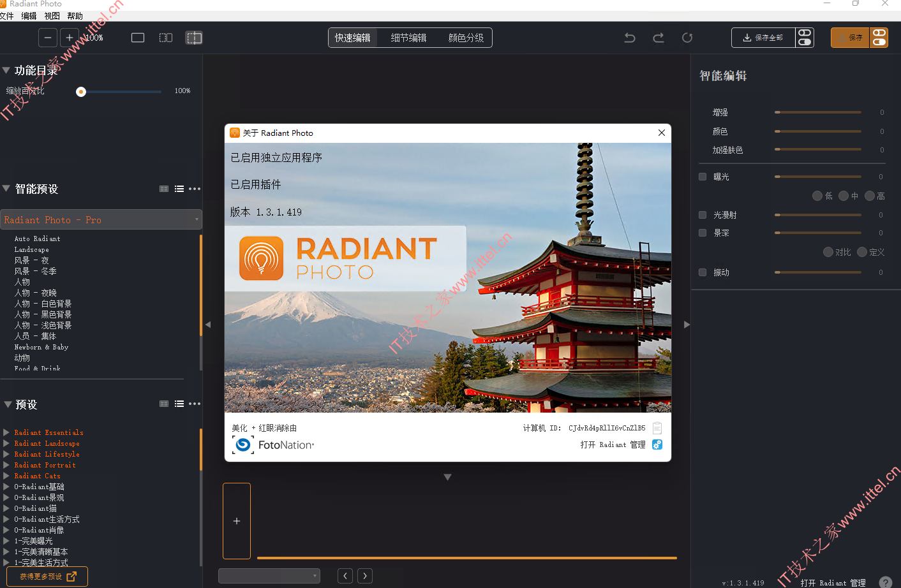This screenshot has height=588, width=901.
Task: Collapse the 预设 section
Action: coord(8,404)
